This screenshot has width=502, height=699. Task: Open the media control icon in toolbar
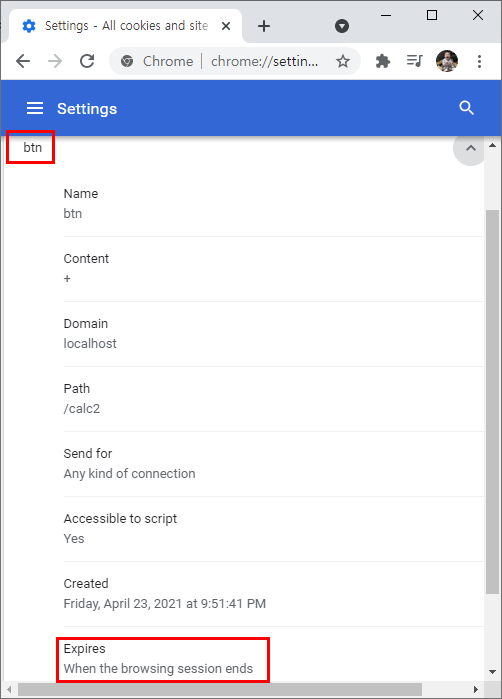coord(414,61)
